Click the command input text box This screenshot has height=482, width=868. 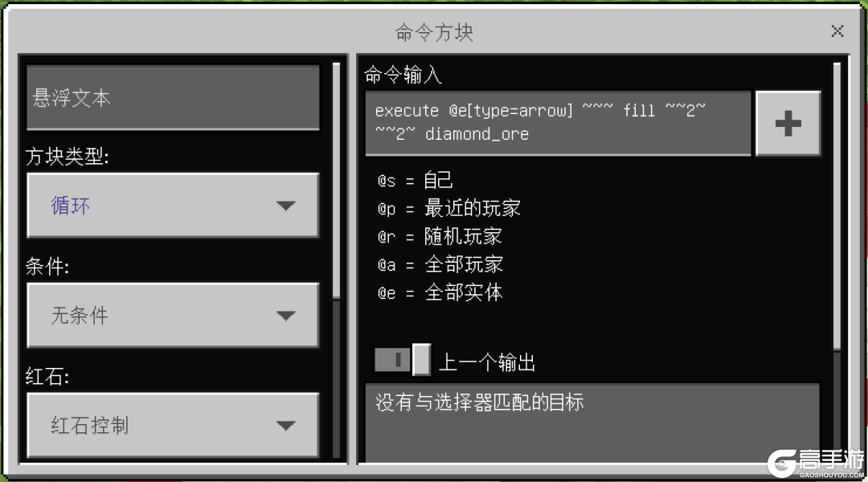558,124
